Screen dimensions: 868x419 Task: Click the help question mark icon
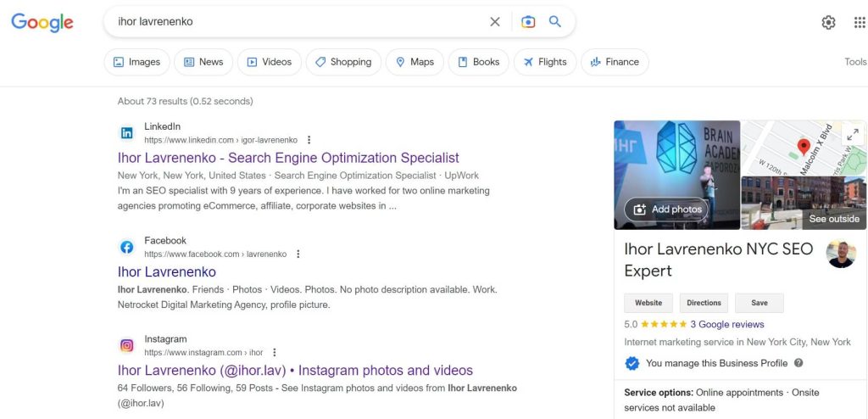click(x=798, y=363)
